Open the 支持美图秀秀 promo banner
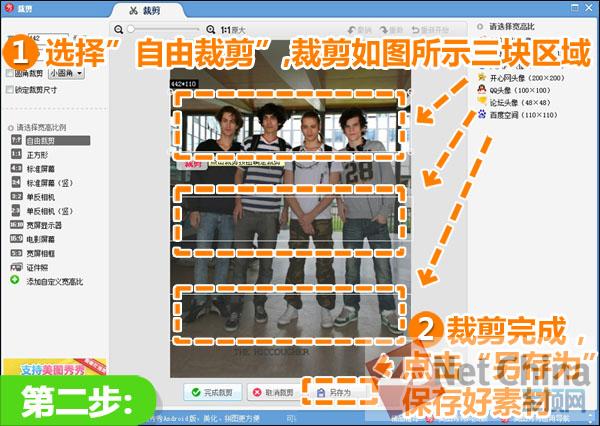Screen dimensions: 600x426 pyautogui.click(x=55, y=367)
